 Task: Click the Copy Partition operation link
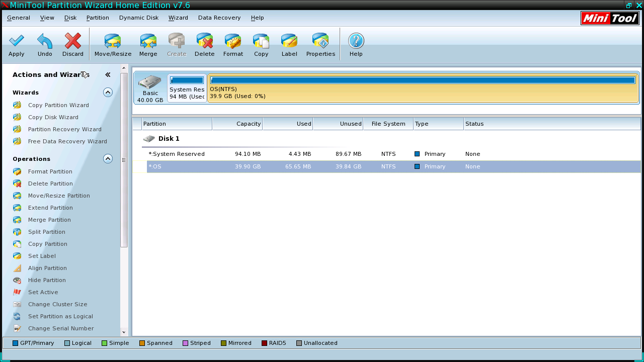(48, 244)
